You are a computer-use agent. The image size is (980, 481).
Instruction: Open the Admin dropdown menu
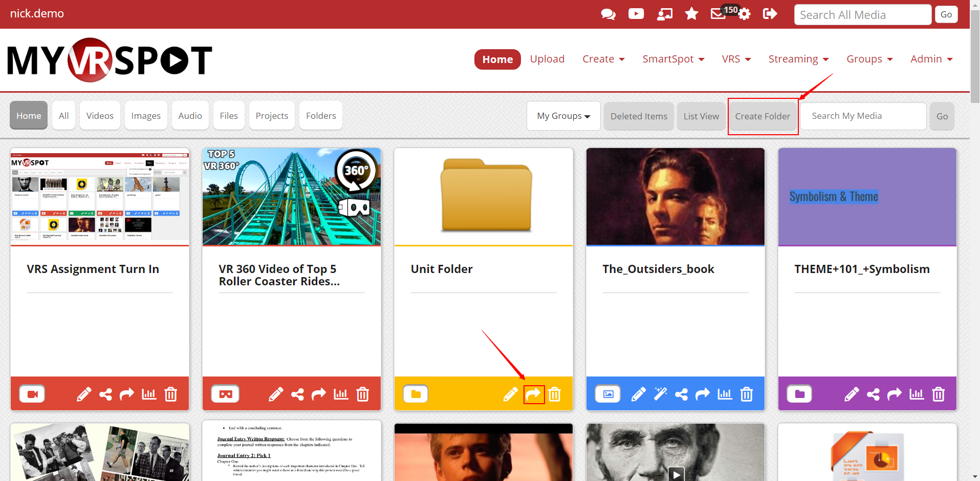click(931, 59)
